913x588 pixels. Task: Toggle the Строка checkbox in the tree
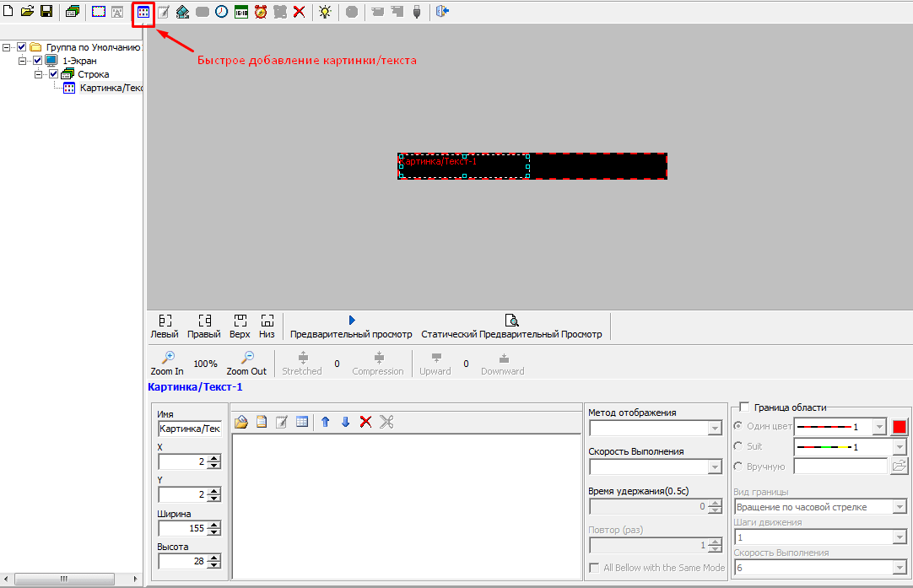pos(53,74)
